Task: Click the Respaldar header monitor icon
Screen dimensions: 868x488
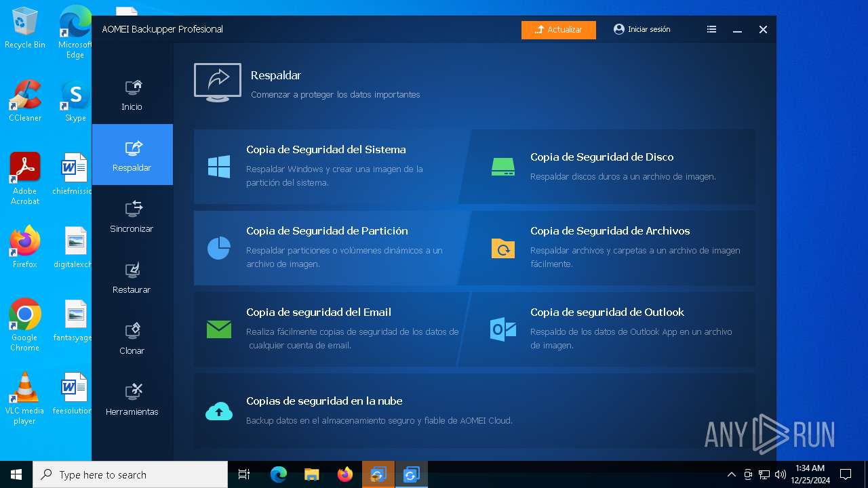Action: [218, 83]
